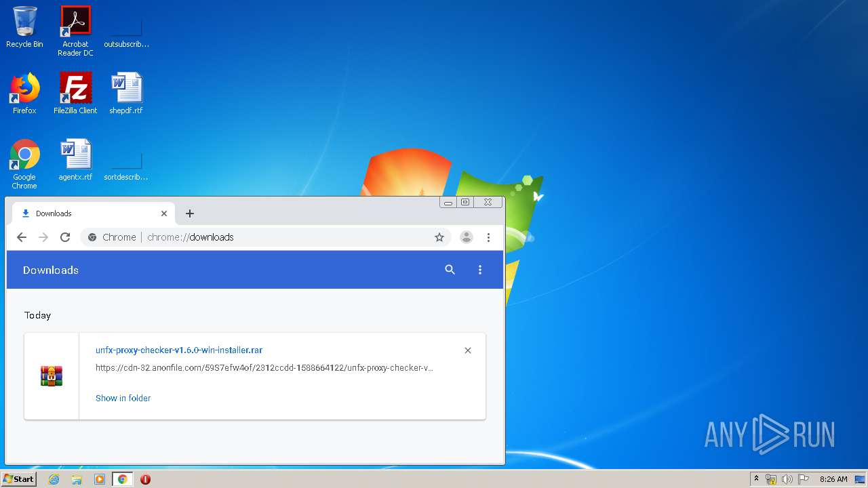Maximize the Chrome window
The width and height of the screenshot is (868, 488).
click(465, 202)
